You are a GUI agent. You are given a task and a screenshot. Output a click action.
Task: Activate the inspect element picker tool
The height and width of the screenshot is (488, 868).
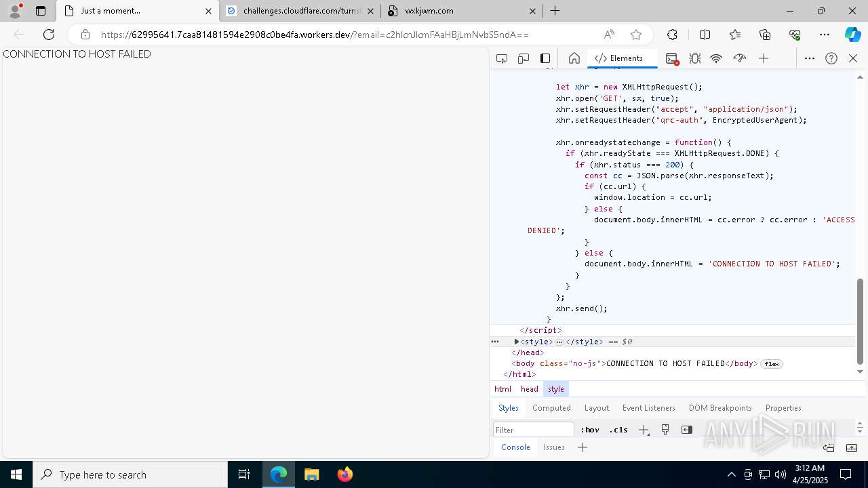(x=502, y=58)
